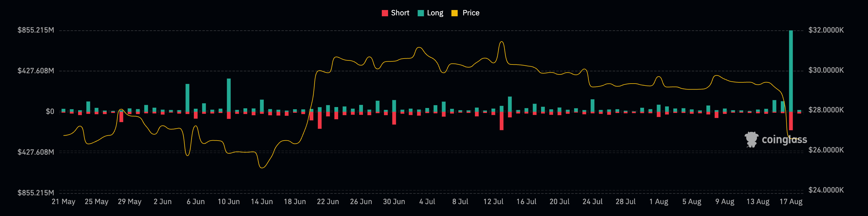Click the 18 Jun date label
This screenshot has height=216, width=868.
tap(295, 202)
